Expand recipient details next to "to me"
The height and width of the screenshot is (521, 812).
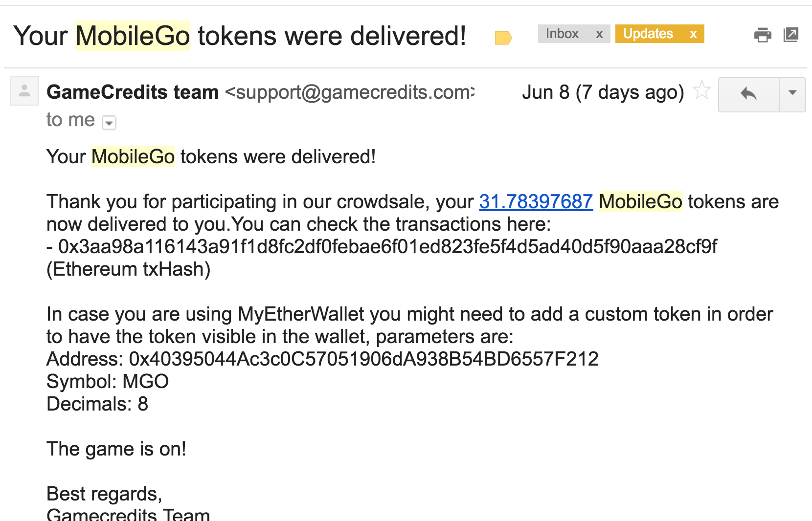pos(109,123)
